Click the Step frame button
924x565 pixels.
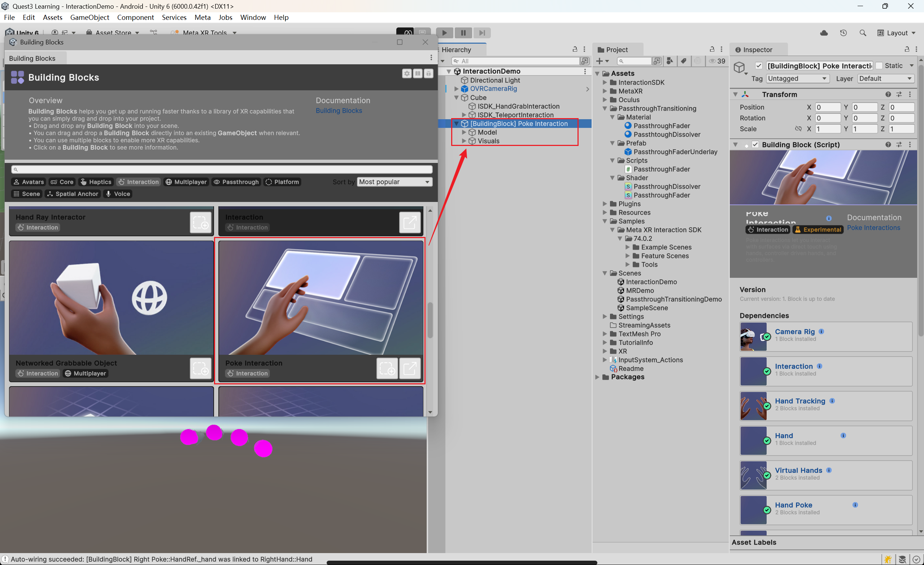click(482, 33)
